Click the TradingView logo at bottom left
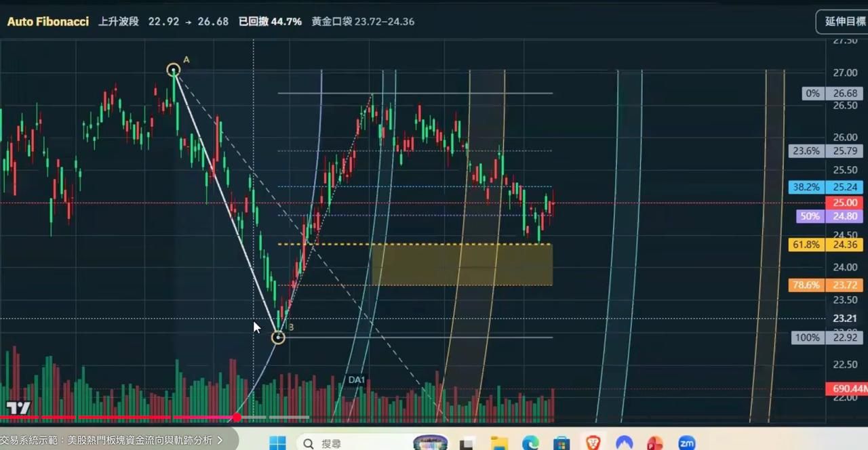Viewport: 868px width, 450px height. click(x=18, y=407)
